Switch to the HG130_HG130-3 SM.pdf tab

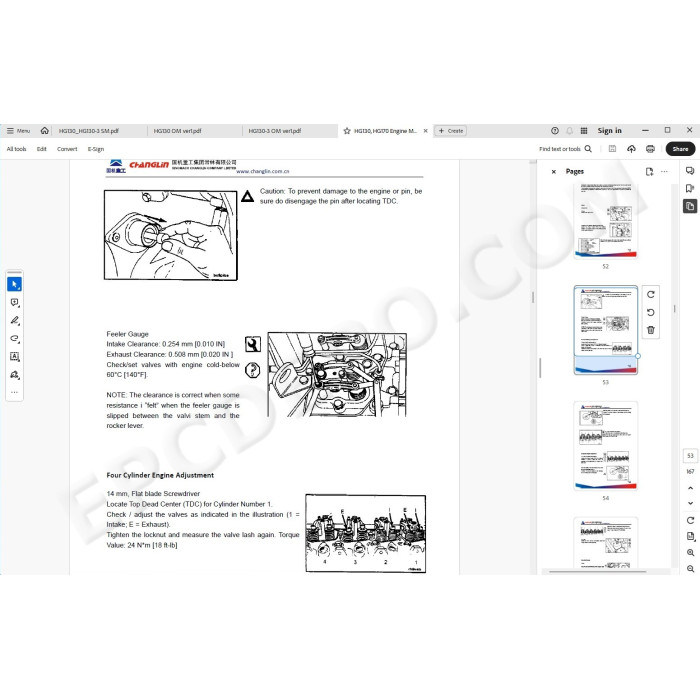[89, 131]
